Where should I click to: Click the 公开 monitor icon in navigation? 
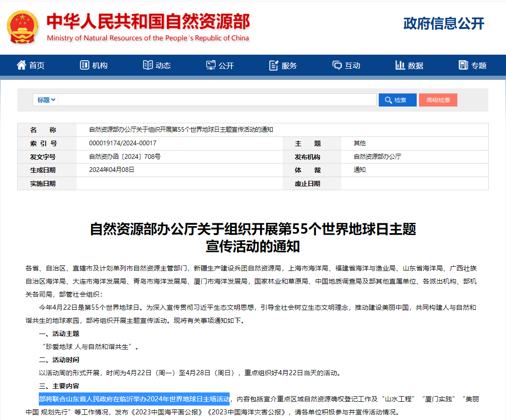pyautogui.click(x=210, y=65)
